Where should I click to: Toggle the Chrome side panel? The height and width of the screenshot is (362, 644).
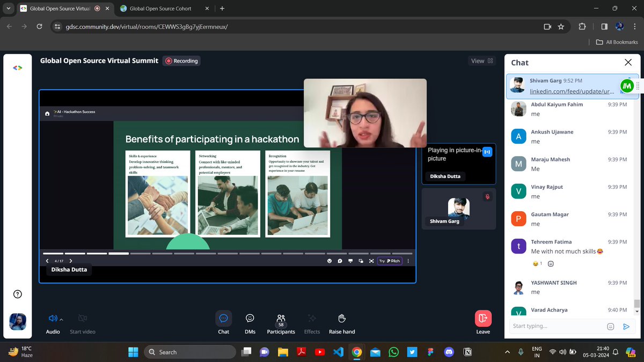point(604,26)
